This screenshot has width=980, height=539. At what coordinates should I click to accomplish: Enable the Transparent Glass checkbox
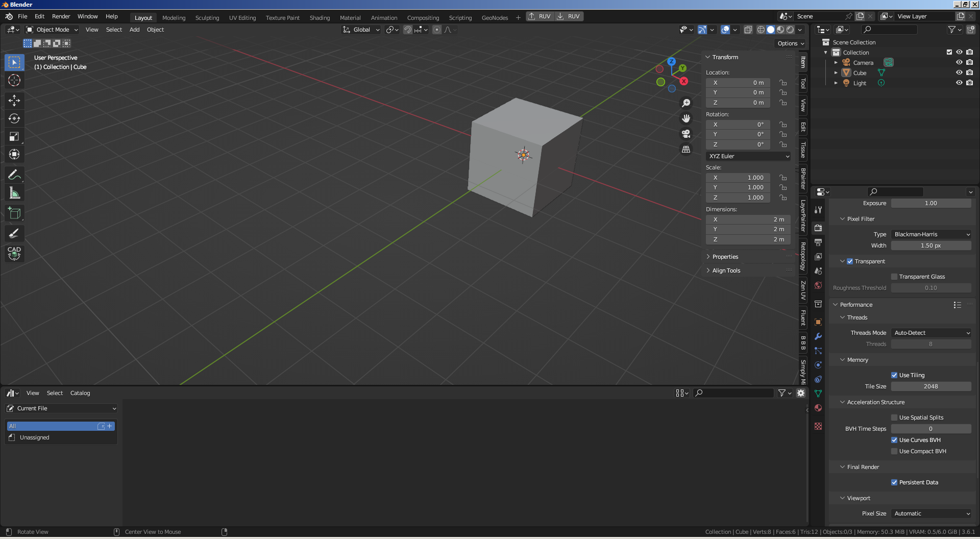click(894, 277)
